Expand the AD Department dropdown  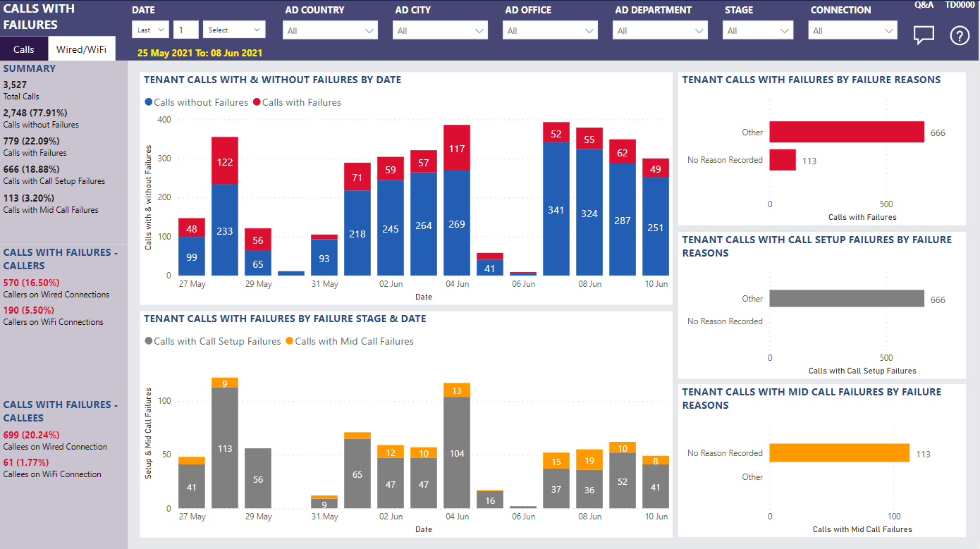pos(660,30)
